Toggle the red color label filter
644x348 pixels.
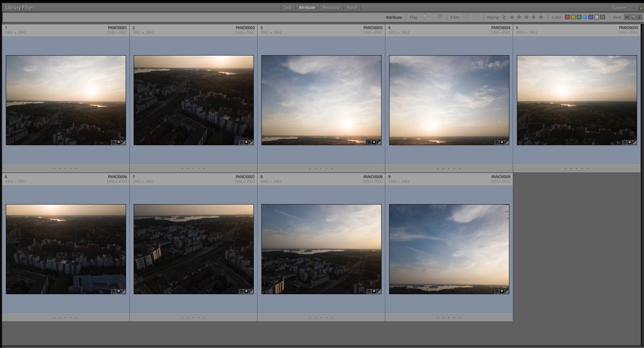click(x=567, y=17)
